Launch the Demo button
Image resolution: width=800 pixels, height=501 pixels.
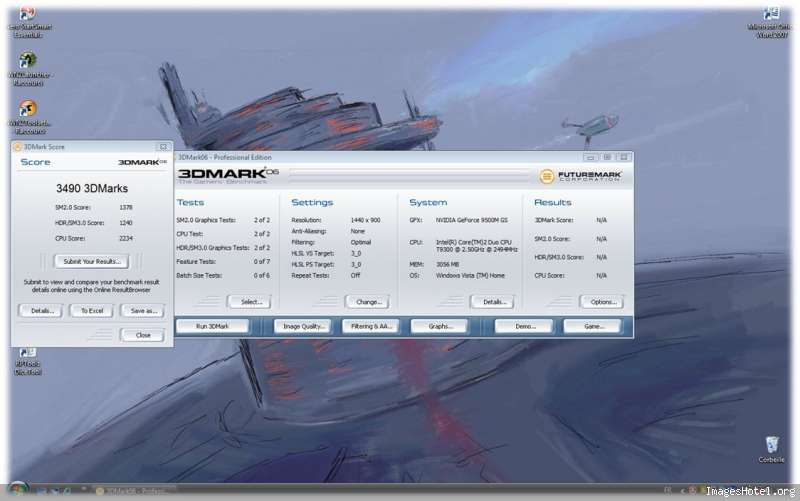pyautogui.click(x=523, y=326)
